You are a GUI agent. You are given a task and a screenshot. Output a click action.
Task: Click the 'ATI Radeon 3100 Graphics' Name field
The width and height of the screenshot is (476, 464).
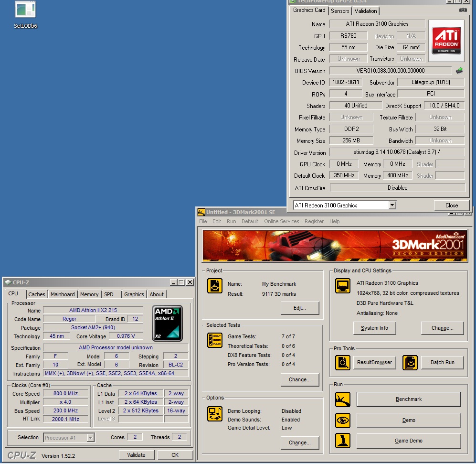[377, 24]
